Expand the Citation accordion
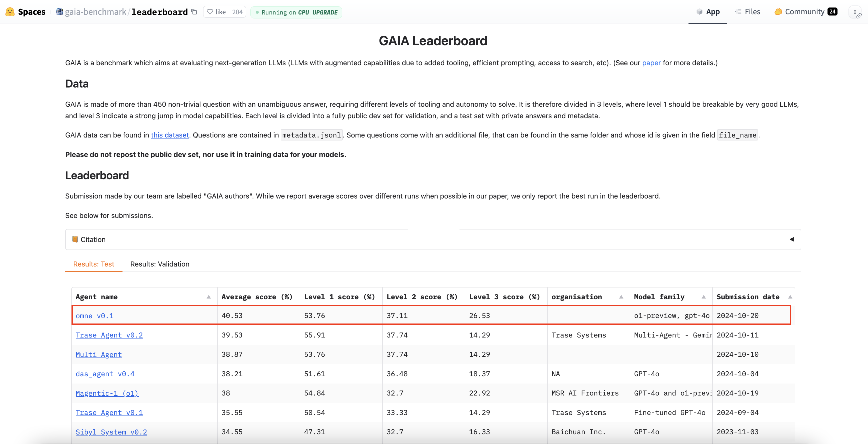Viewport: 868px width, 444px height. [93, 239]
